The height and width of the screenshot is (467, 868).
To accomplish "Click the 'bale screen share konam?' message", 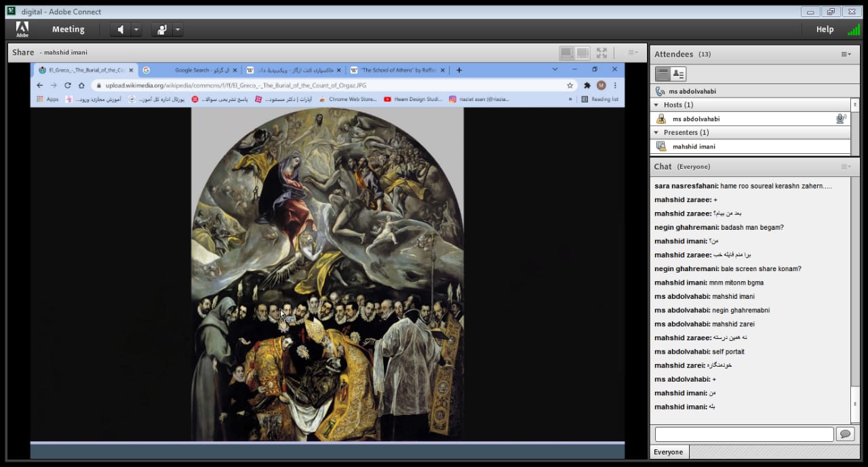I will pos(728,268).
